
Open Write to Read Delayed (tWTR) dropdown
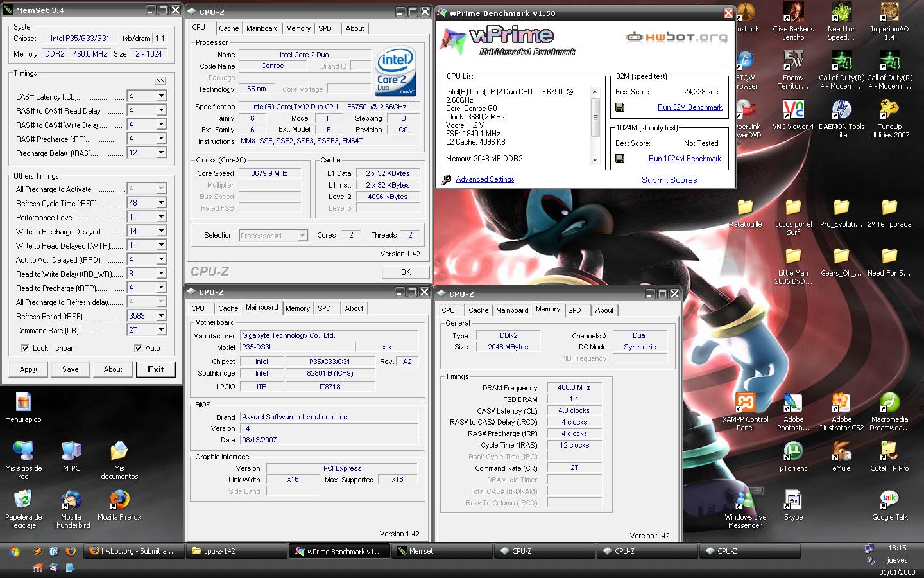point(161,245)
